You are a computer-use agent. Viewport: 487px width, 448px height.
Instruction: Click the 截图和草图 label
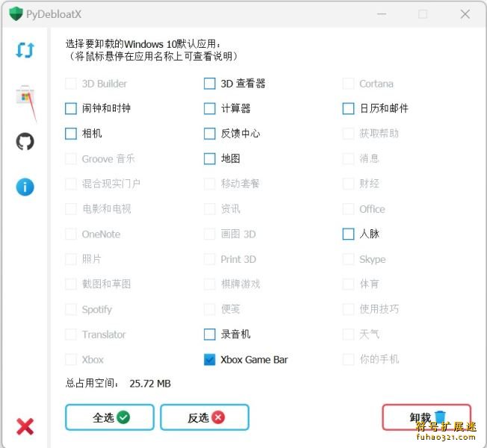pos(106,284)
